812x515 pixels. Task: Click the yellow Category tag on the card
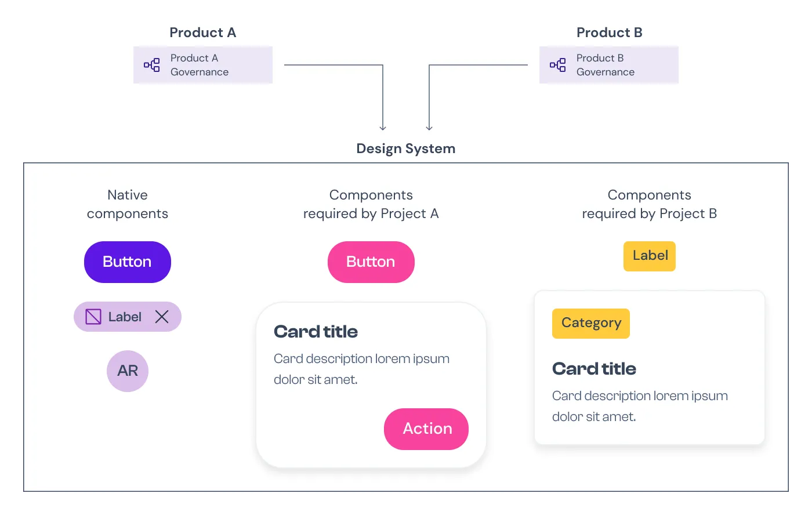(x=591, y=324)
